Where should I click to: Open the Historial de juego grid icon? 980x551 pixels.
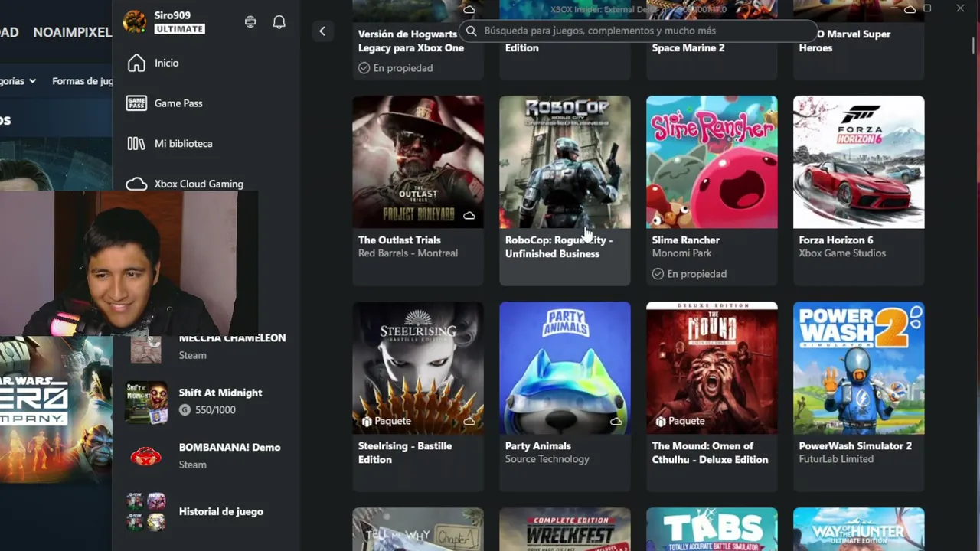[x=146, y=511]
